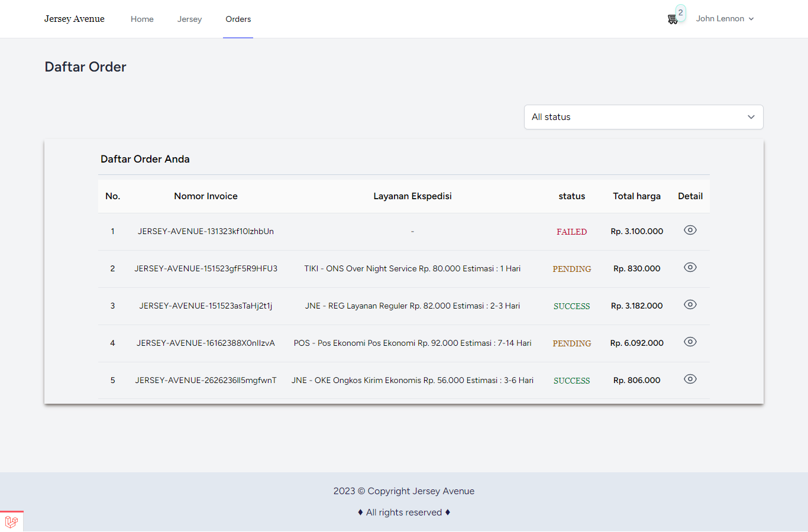Click the JNE - OKE Ongkos Kirim Ekonomis cell
This screenshot has width=808, height=532.
click(x=412, y=380)
